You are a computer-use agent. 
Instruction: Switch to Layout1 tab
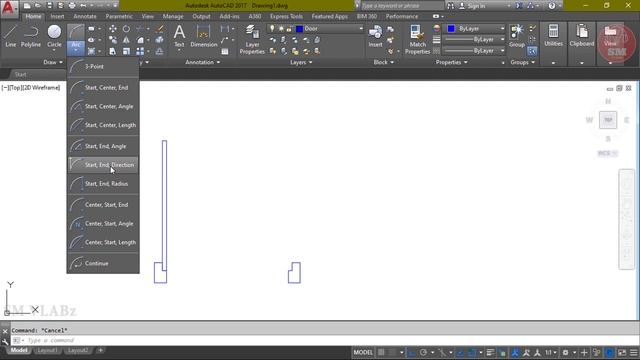click(x=47, y=351)
